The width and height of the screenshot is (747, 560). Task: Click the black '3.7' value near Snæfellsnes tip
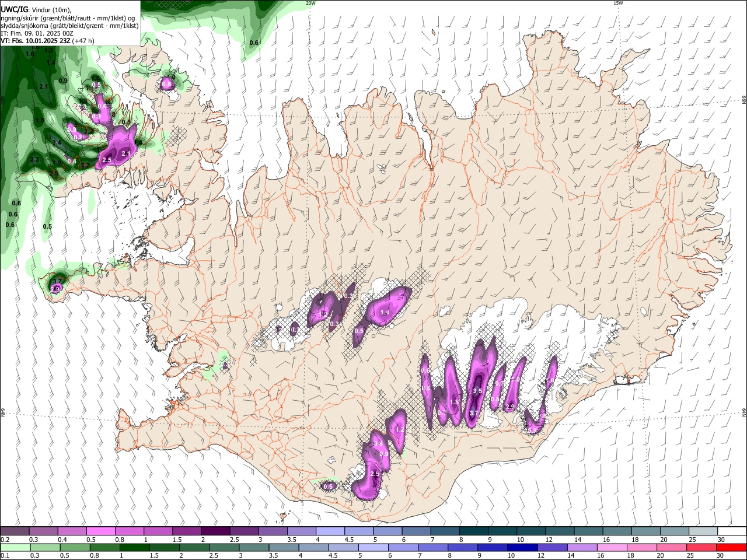pyautogui.click(x=57, y=282)
